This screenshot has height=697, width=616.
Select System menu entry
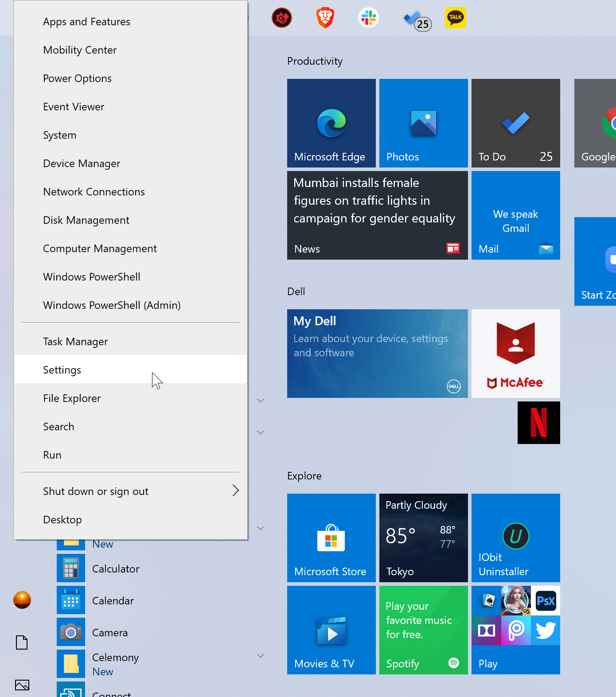click(130, 135)
